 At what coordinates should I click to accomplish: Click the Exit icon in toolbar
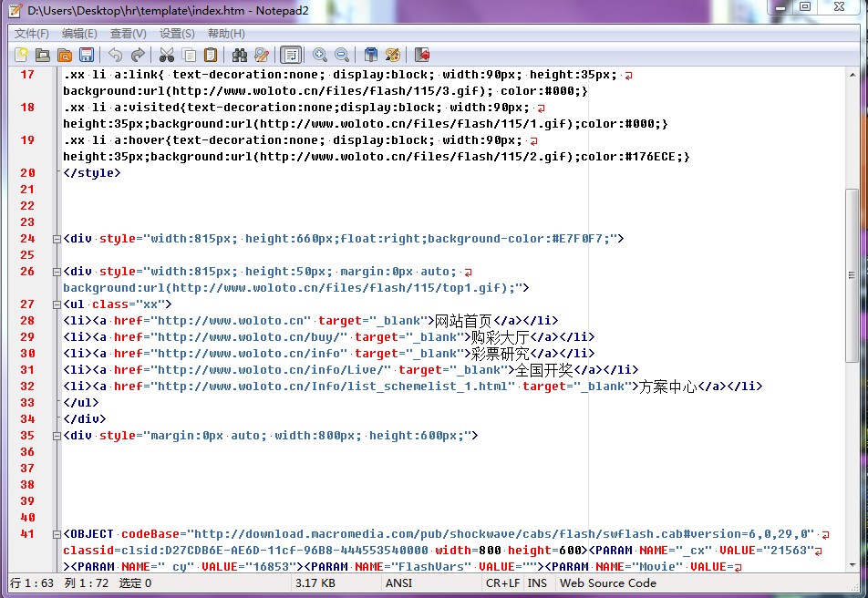click(x=422, y=55)
